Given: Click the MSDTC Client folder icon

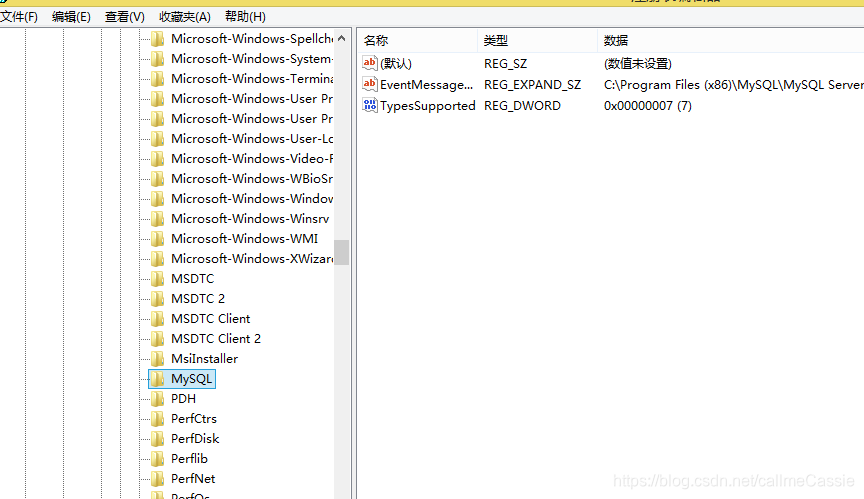Looking at the screenshot, I should [158, 319].
